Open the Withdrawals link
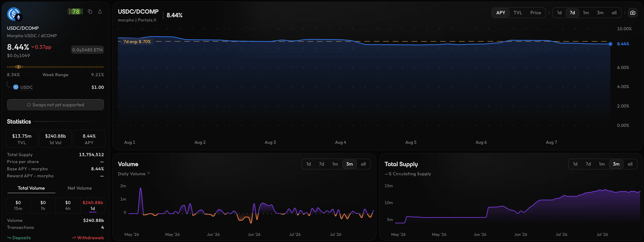 pos(88,238)
